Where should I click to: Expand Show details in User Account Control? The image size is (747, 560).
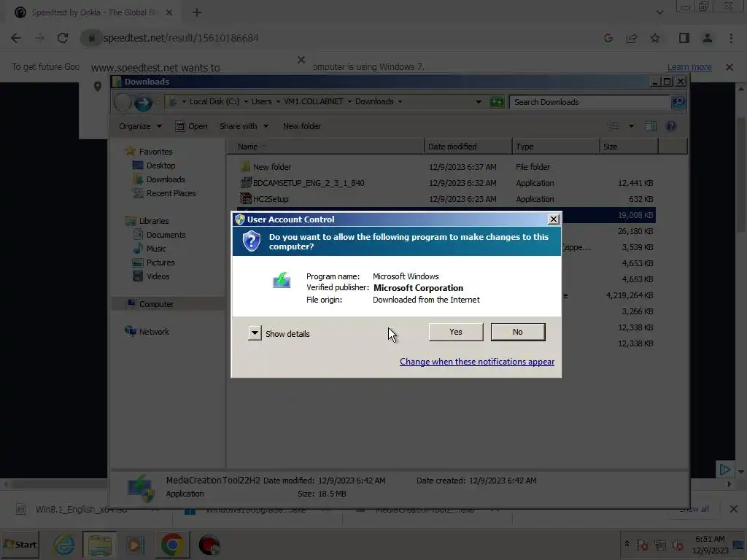click(x=279, y=333)
